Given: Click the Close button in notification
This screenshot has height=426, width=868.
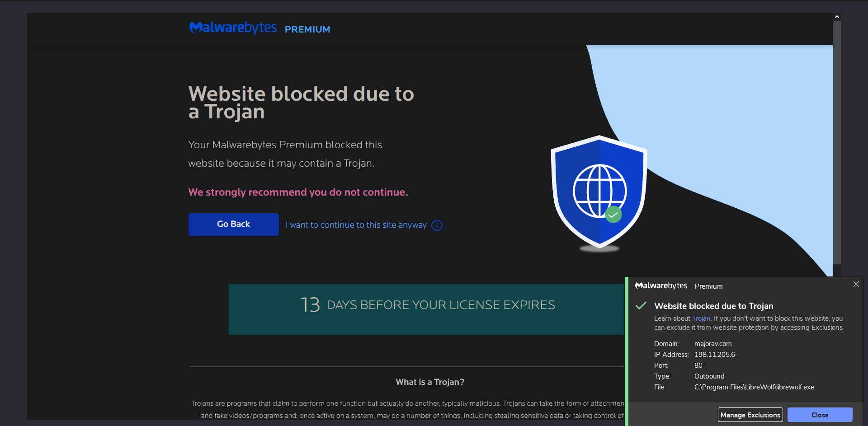Looking at the screenshot, I should click(820, 415).
